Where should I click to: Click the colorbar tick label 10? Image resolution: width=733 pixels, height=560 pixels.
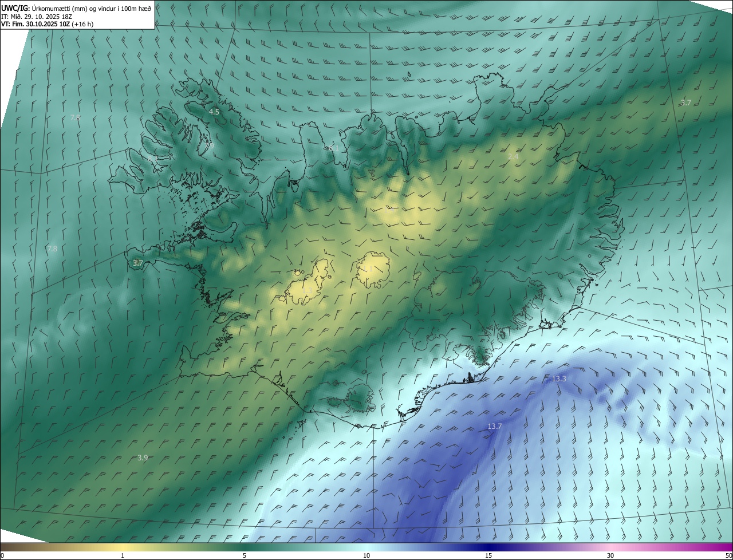point(366,555)
